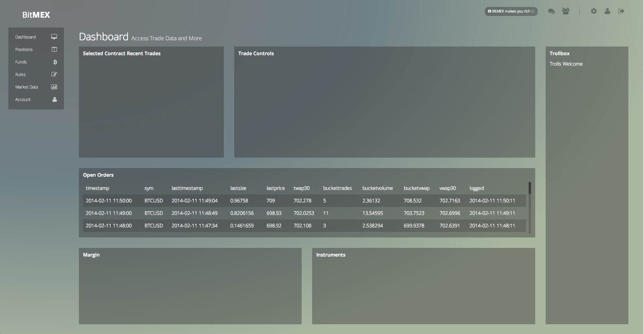Click the bucketvolume column header
Image resolution: width=644 pixels, height=334 pixels.
point(377,188)
